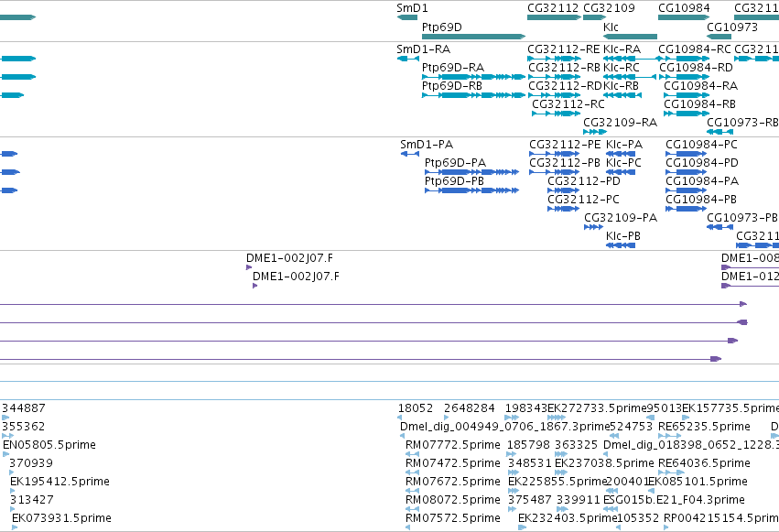Click the Klc-PA protein label
This screenshot has height=532, width=779.
coord(624,145)
